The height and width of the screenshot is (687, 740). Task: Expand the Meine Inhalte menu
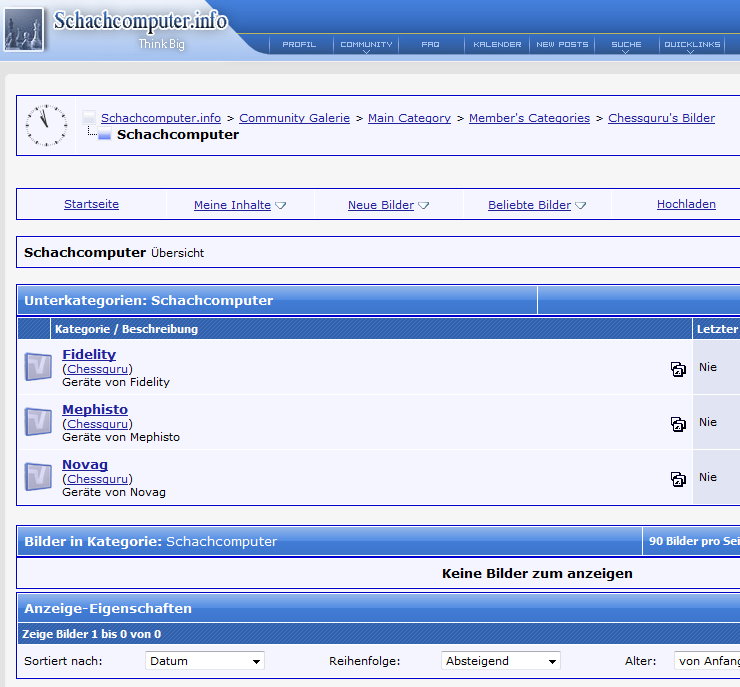(x=239, y=205)
